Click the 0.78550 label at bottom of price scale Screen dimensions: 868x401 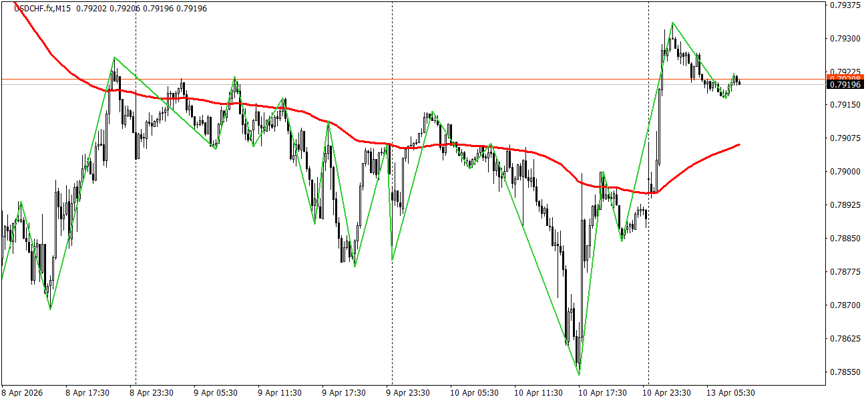click(x=844, y=366)
